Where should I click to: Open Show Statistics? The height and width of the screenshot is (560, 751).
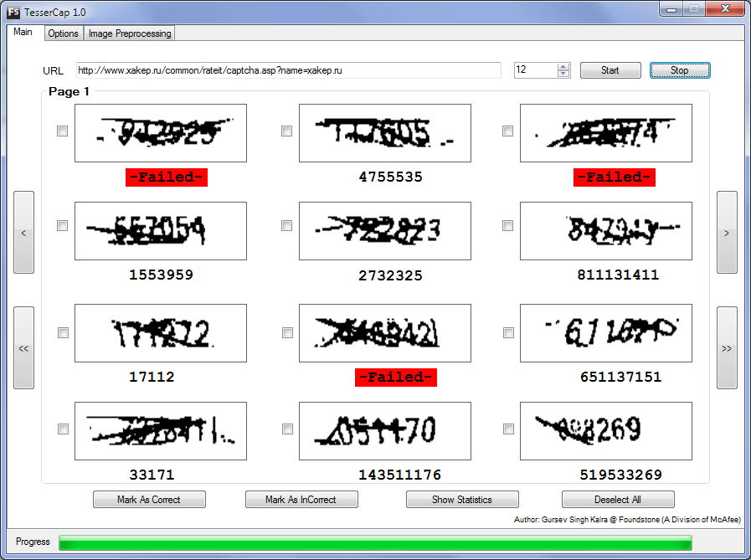462,500
